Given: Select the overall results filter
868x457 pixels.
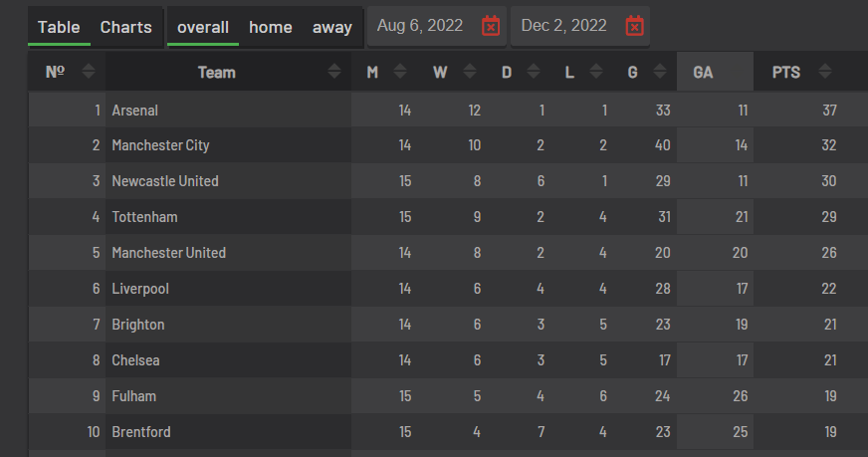Looking at the screenshot, I should 203,27.
